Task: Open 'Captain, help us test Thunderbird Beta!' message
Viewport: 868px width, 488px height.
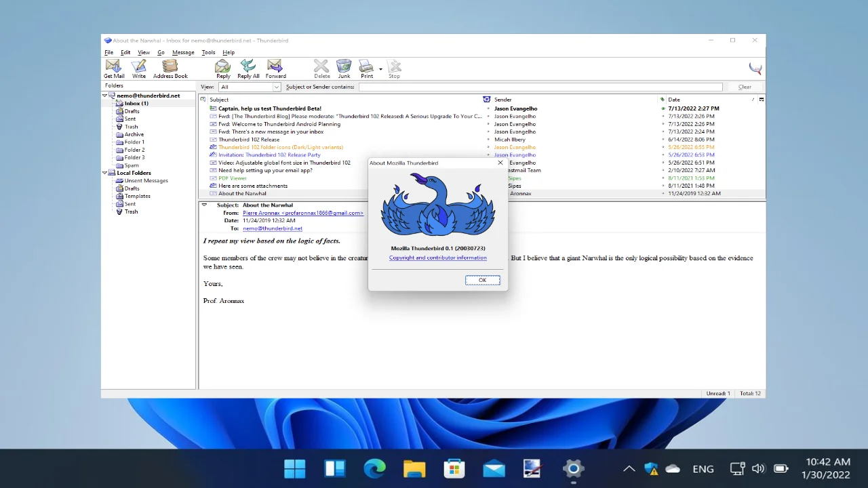Action: click(x=270, y=108)
